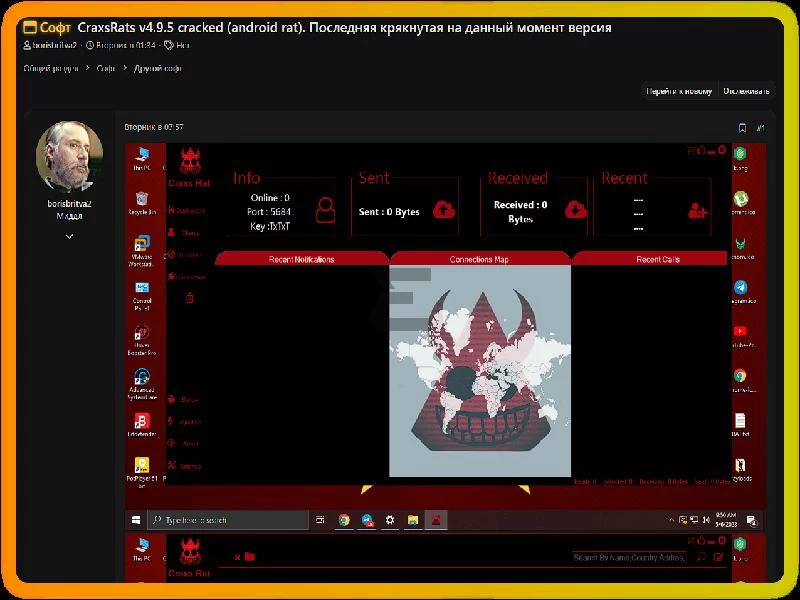Click the 'Отслеживать' button
The width and height of the screenshot is (800, 600).
point(746,91)
